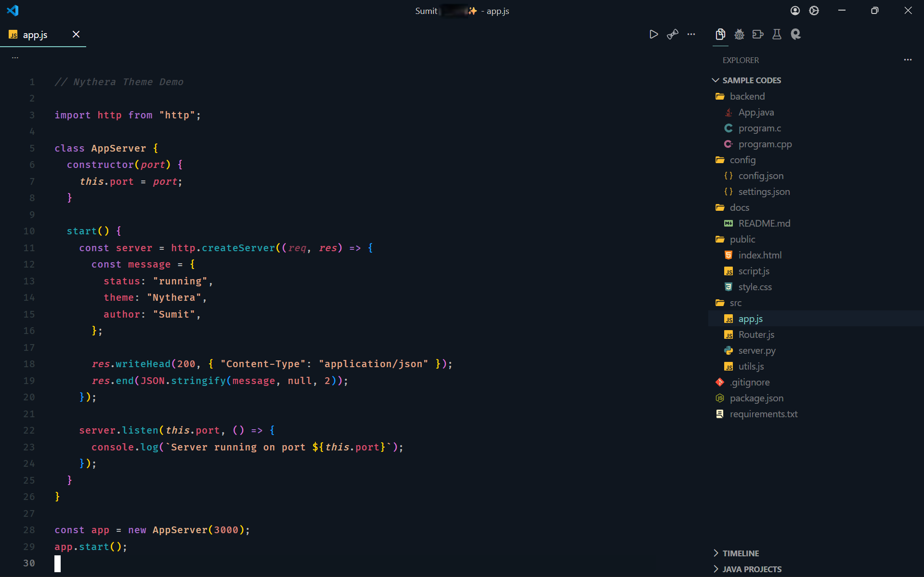Open requirements.txt file

click(816, 414)
